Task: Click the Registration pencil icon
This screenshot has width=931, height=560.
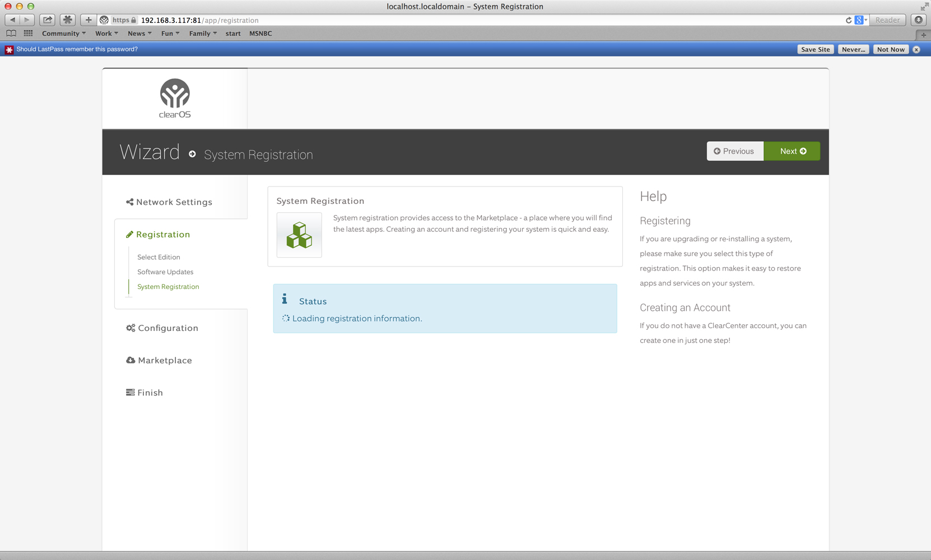Action: coord(129,235)
